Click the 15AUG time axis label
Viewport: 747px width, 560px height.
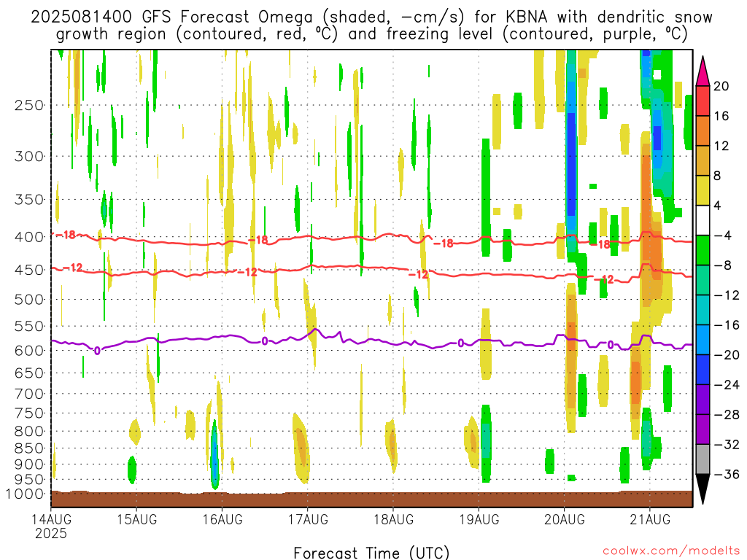tap(136, 519)
